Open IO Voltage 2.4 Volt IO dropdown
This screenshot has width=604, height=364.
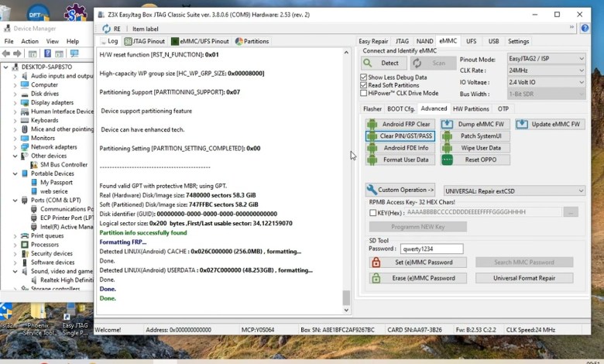pos(546,82)
